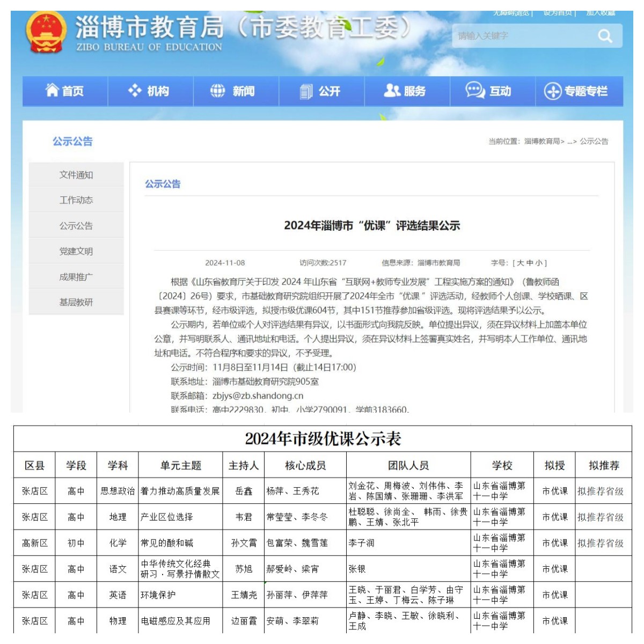Click the host name 边丽霞

tap(244, 621)
